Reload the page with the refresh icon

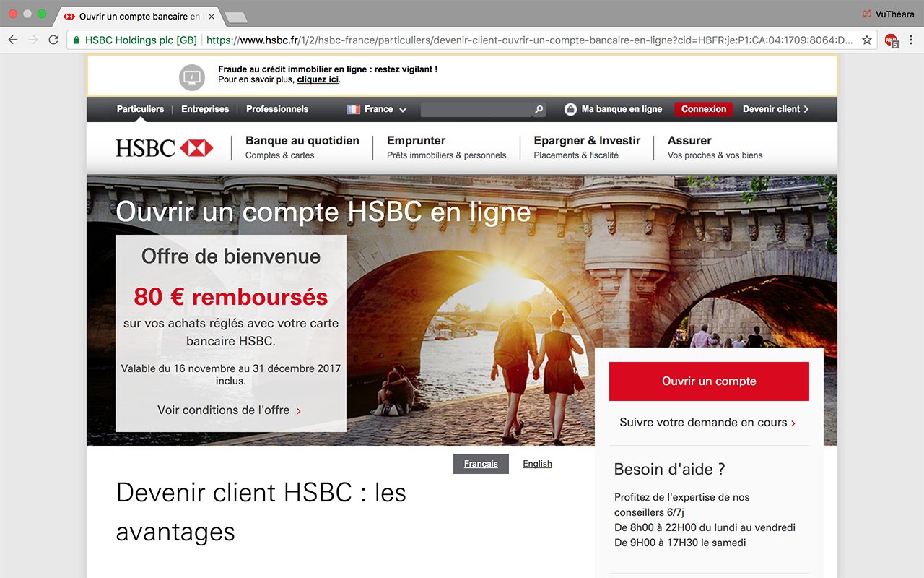click(53, 40)
